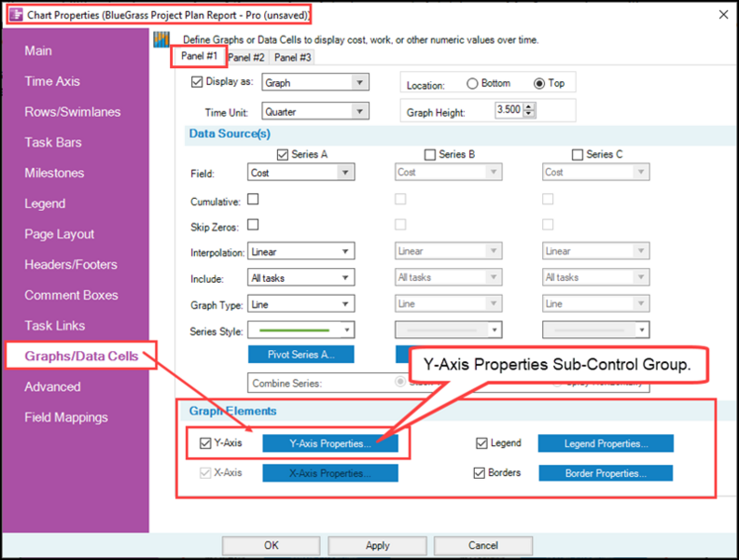Click the Data Source(s) heading
This screenshot has width=739, height=560.
[230, 133]
